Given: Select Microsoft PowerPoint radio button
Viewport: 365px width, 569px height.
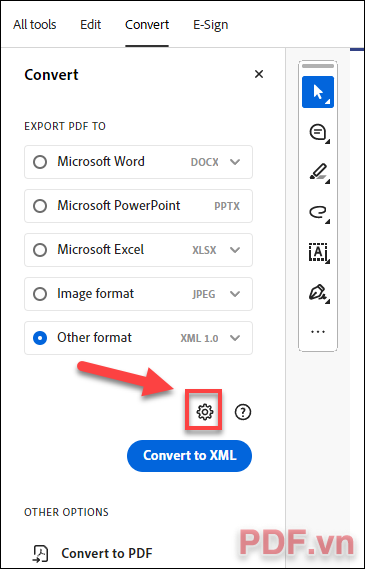Looking at the screenshot, I should (40, 206).
